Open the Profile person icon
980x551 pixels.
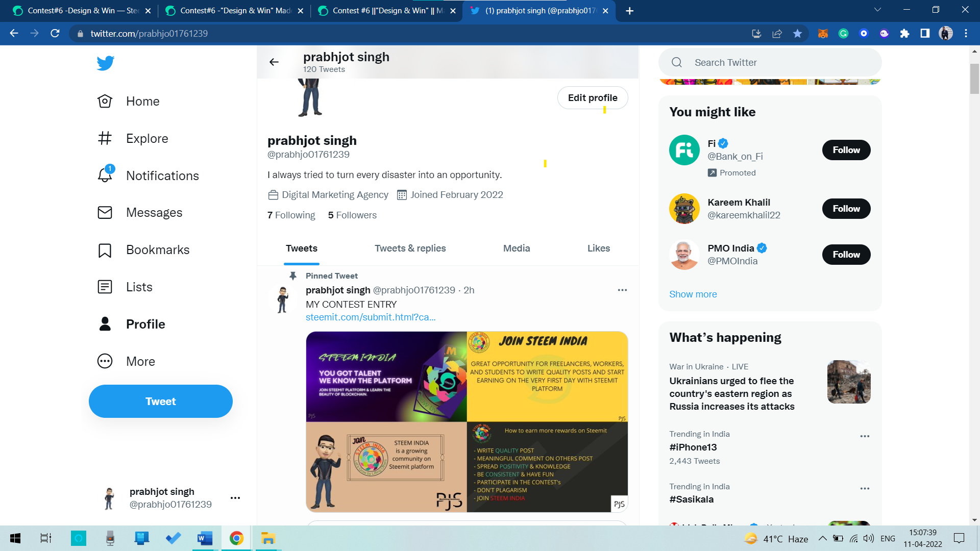(x=105, y=324)
